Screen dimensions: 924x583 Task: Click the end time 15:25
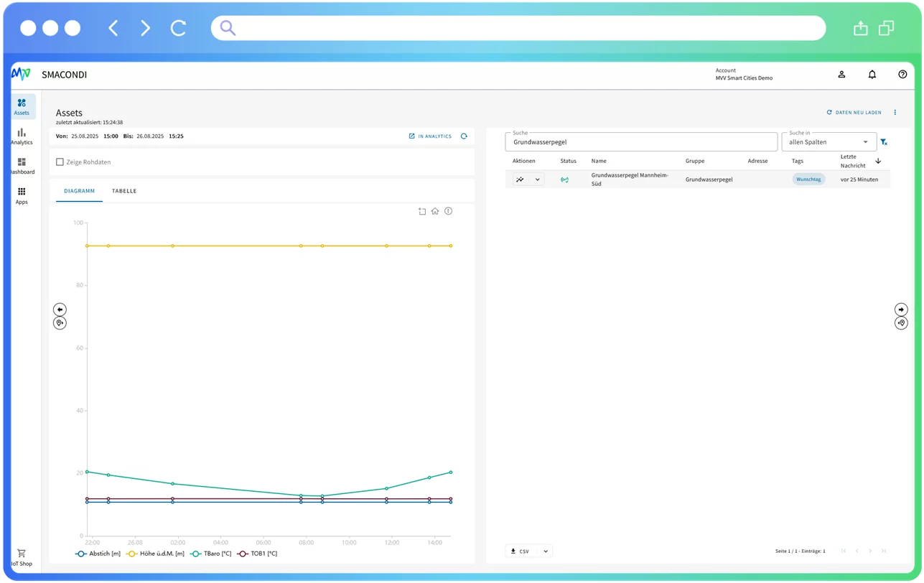pyautogui.click(x=176, y=136)
